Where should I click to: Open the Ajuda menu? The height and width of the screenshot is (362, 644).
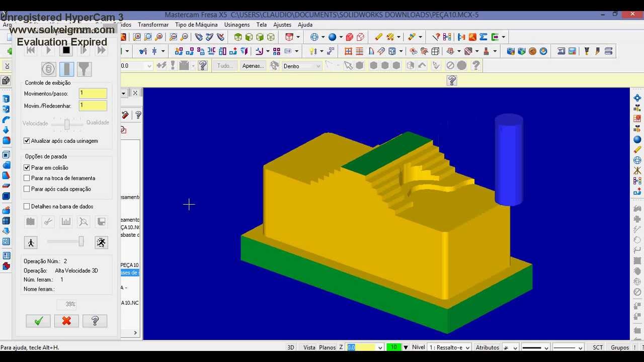coord(305,25)
